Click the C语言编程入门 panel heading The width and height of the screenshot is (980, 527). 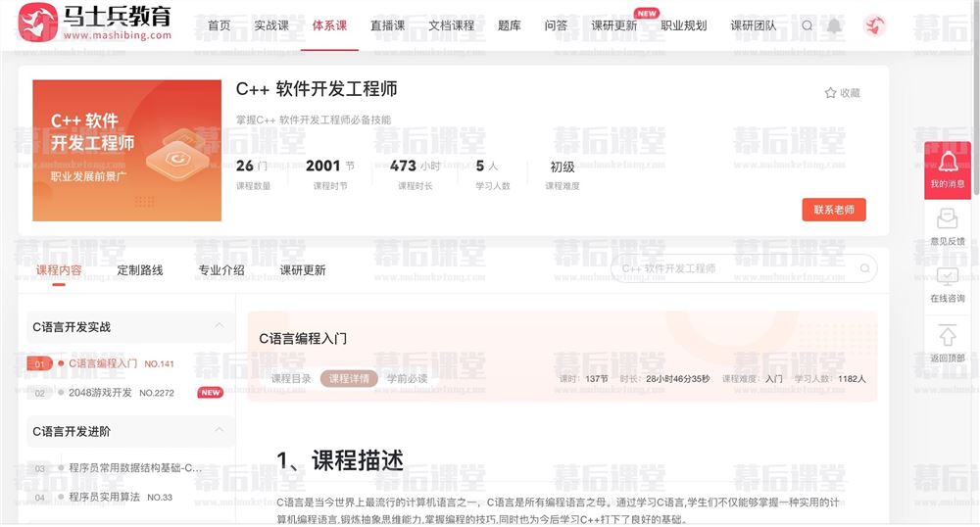[x=303, y=338]
